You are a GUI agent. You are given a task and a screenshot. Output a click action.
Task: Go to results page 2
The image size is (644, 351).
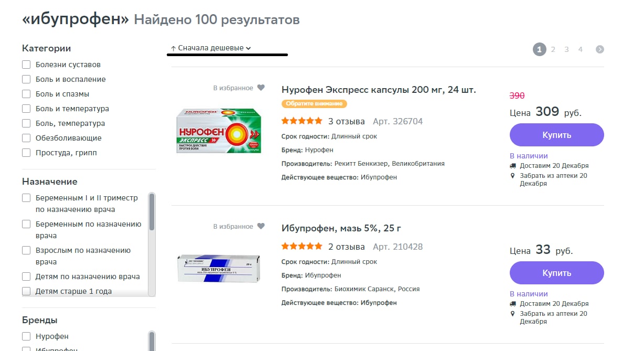click(553, 49)
